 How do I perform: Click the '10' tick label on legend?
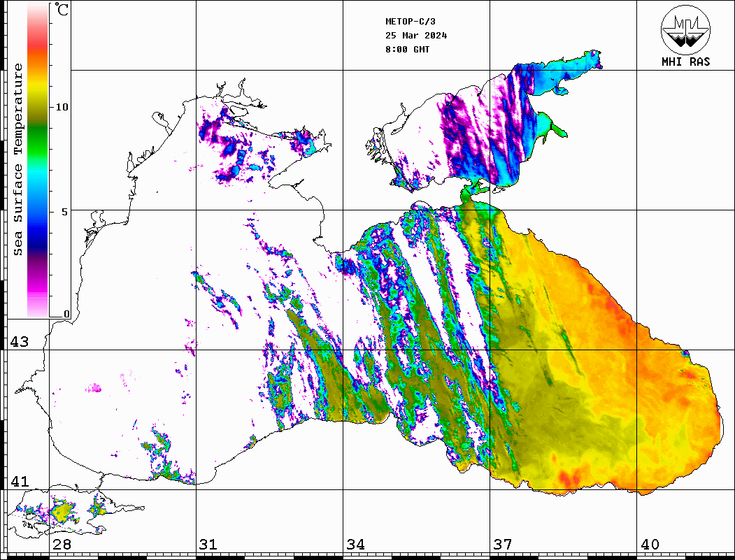tap(62, 107)
